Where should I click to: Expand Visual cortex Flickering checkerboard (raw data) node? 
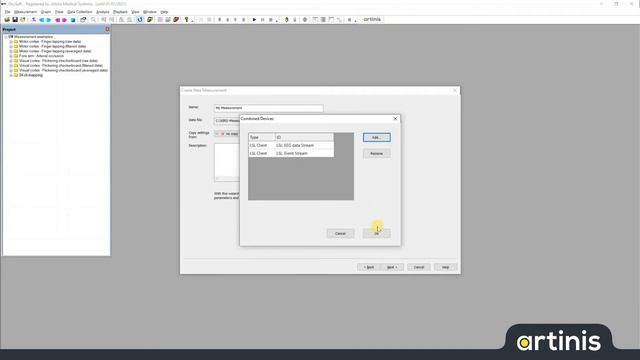tap(11, 61)
